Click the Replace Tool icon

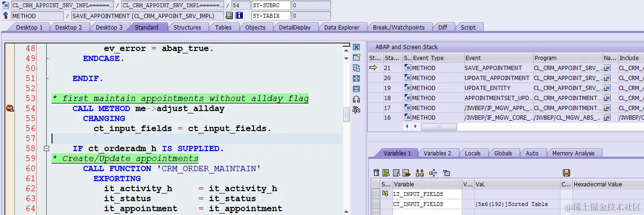tap(356, 68)
